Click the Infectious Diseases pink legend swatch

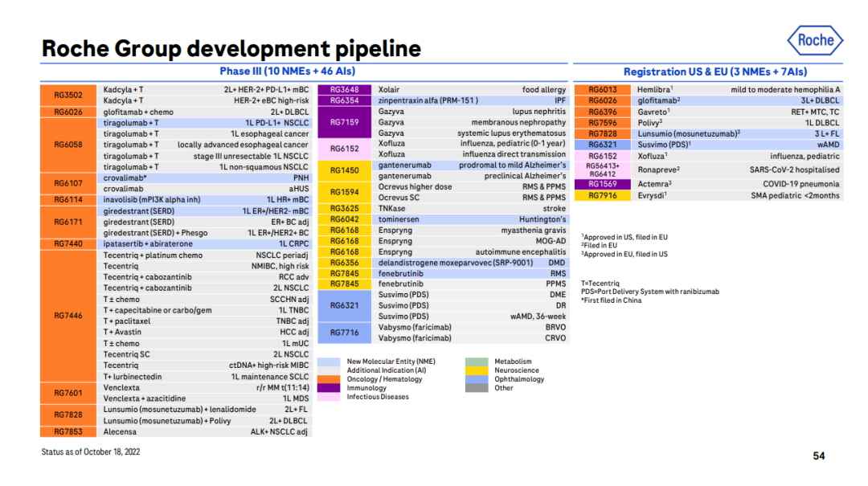[328, 397]
